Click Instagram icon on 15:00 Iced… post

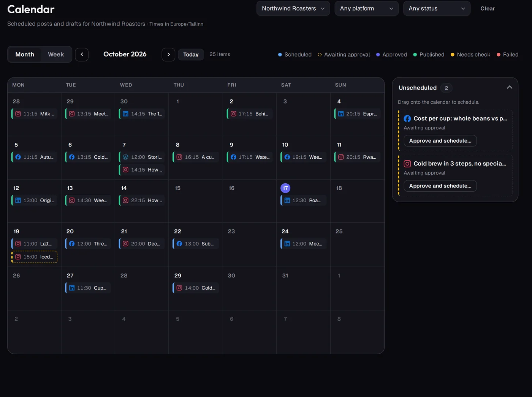[x=18, y=257]
